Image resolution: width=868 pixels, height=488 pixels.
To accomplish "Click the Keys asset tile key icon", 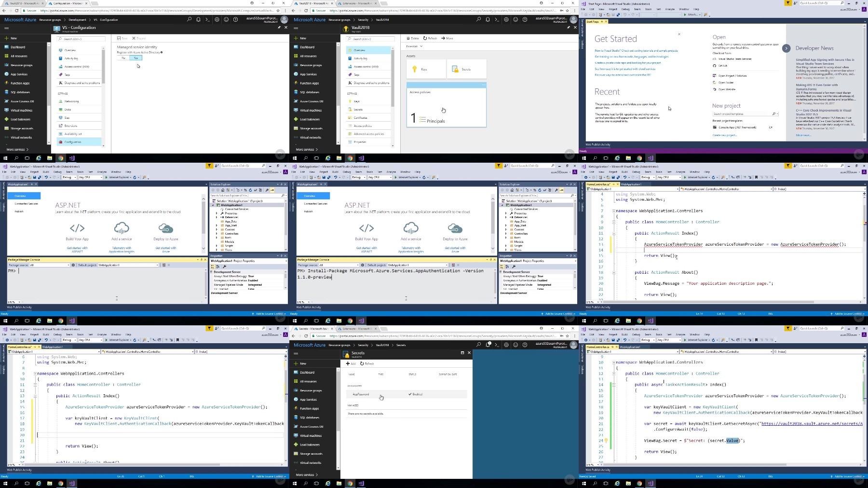I will point(414,69).
